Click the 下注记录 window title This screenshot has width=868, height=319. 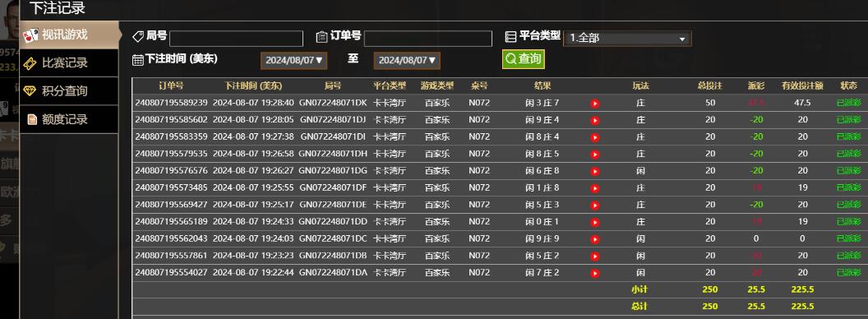click(57, 8)
